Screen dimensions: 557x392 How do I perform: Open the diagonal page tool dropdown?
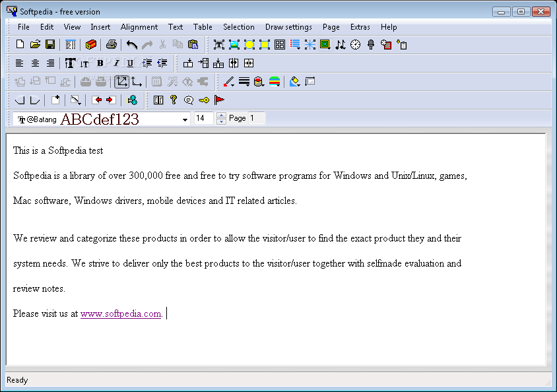pyautogui.click(x=76, y=100)
